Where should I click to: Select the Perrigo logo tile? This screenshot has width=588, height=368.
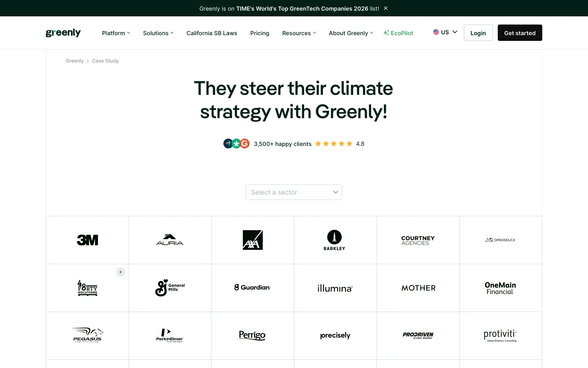click(253, 336)
